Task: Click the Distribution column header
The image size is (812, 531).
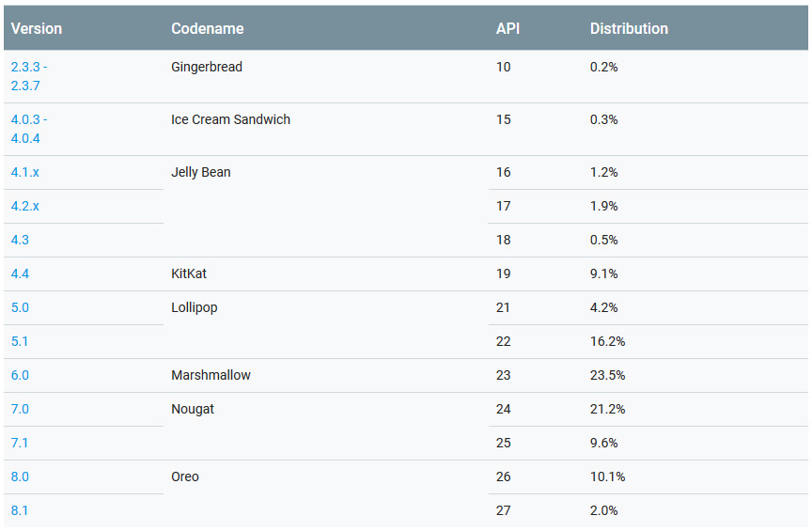Action: (629, 28)
